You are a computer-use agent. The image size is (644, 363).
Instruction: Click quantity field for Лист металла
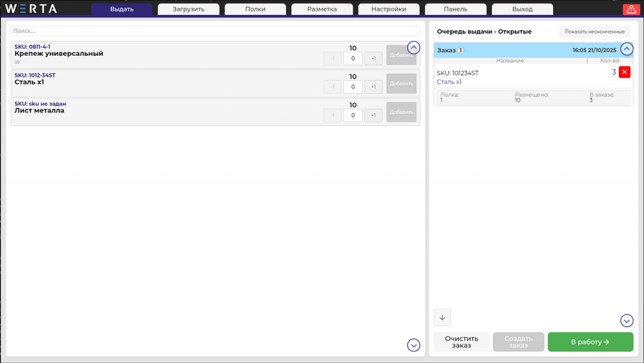[353, 115]
